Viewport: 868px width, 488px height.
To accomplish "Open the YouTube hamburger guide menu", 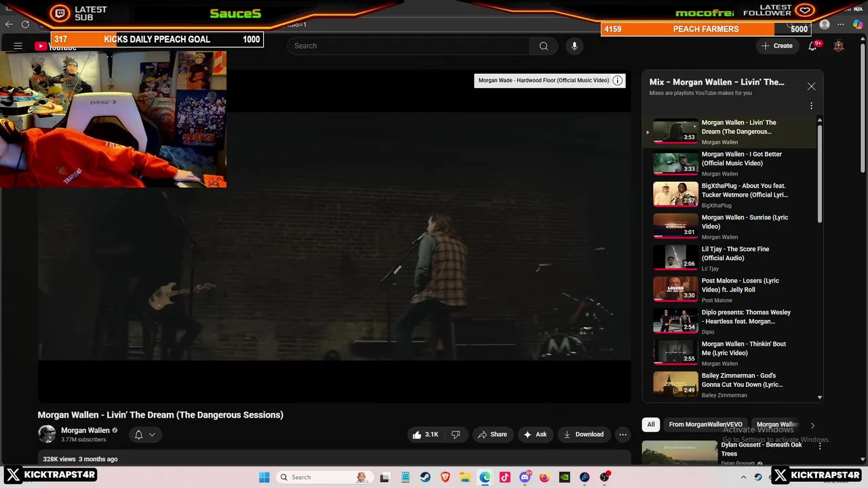I will pyautogui.click(x=18, y=46).
